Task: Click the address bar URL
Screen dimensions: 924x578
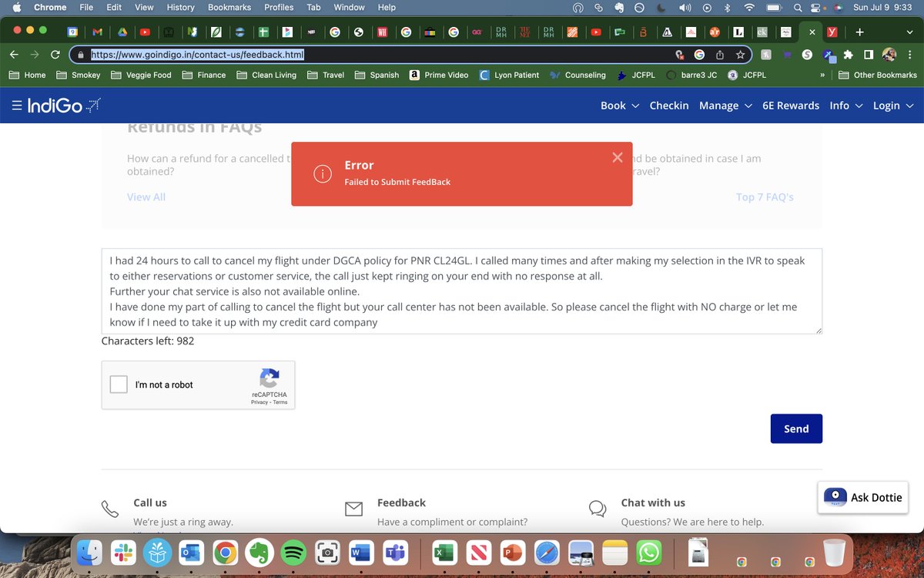Action: (197, 55)
